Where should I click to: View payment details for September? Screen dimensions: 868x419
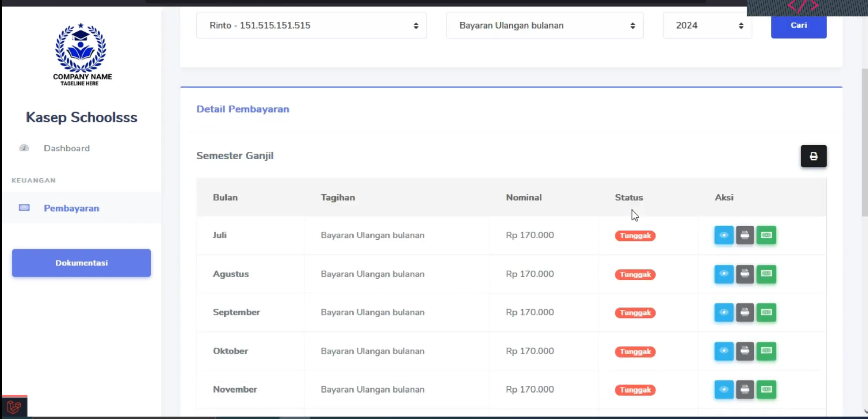coord(724,312)
